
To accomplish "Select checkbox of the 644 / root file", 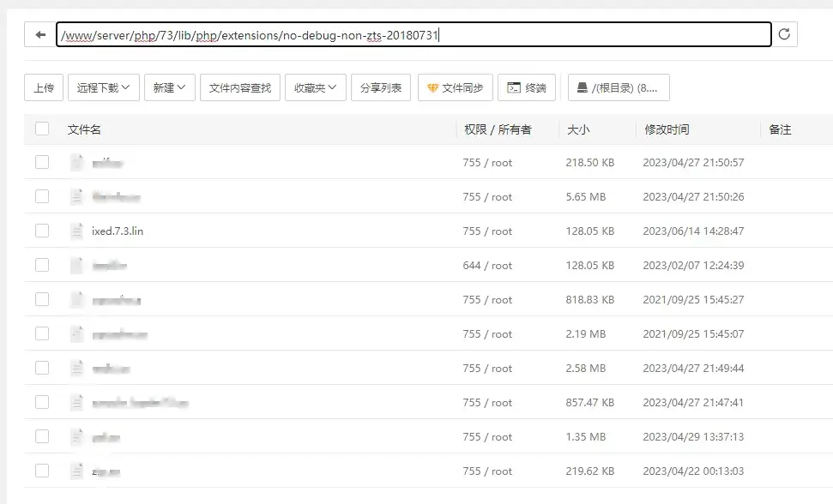I will coord(42,265).
